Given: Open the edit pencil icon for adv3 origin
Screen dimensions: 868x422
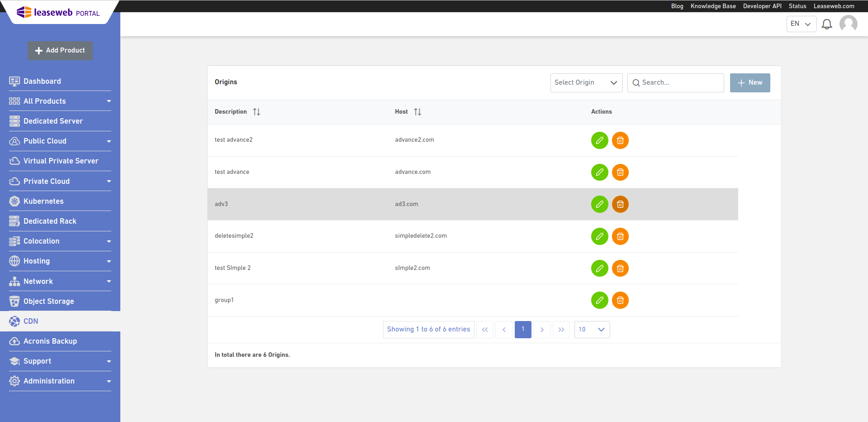Looking at the screenshot, I should (599, 204).
